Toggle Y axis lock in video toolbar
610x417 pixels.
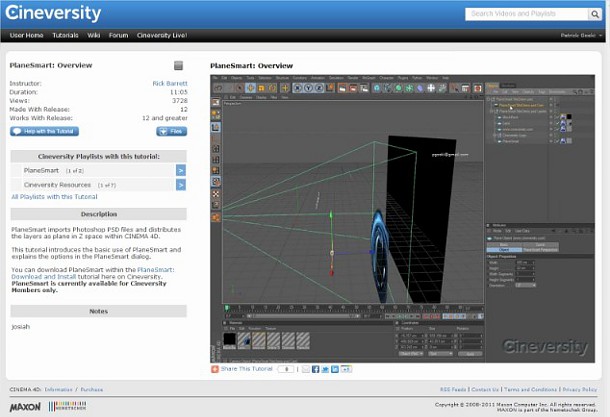308,88
